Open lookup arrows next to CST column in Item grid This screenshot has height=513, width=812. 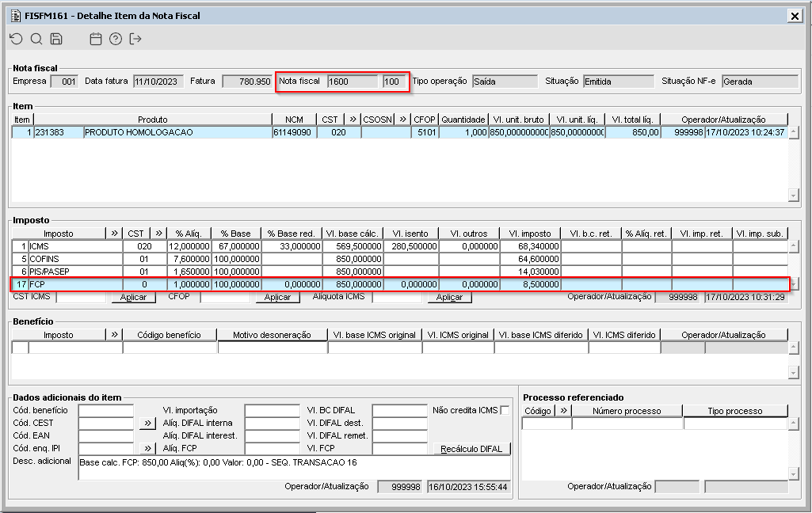click(x=353, y=120)
